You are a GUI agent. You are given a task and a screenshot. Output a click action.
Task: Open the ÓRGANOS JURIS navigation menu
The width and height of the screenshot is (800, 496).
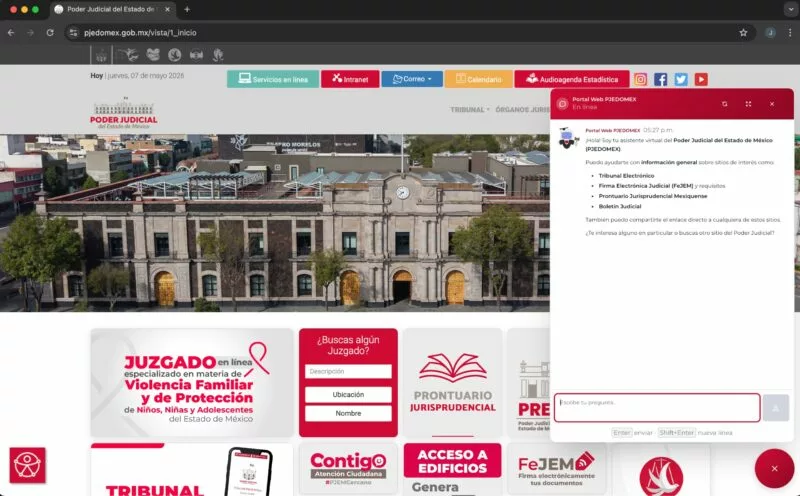(522, 110)
